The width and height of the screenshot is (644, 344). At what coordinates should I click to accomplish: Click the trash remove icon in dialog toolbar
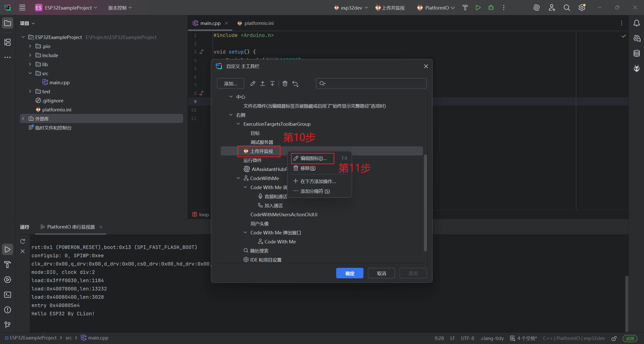pyautogui.click(x=285, y=83)
